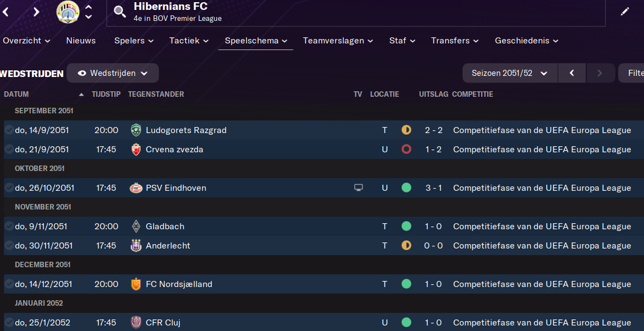The width and height of the screenshot is (644, 331).
Task: Click the PSV Eindhoven club crest
Action: [x=136, y=188]
